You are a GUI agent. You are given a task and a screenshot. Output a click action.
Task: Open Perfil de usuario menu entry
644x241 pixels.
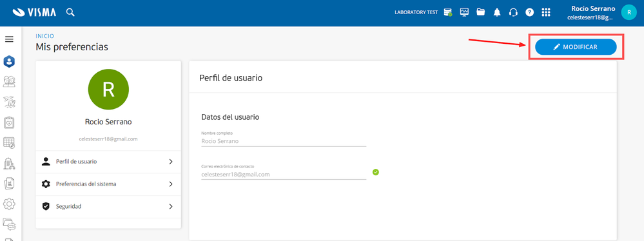point(108,162)
